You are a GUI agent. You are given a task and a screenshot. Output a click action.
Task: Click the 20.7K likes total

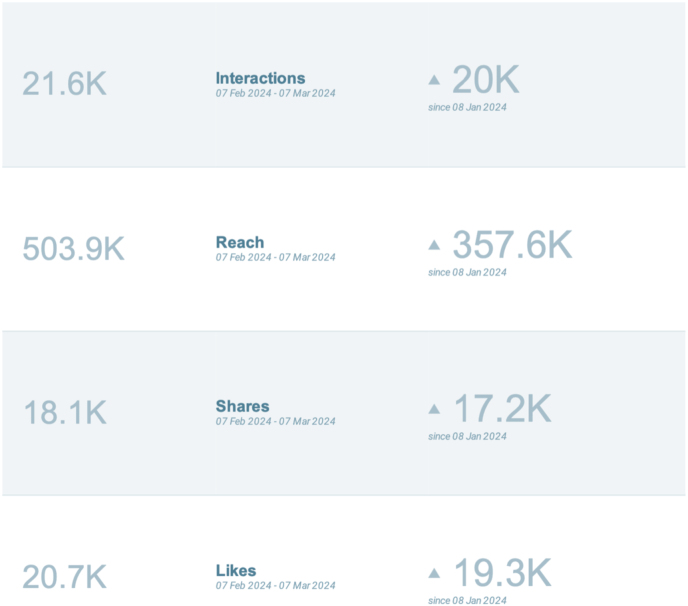coord(64,577)
